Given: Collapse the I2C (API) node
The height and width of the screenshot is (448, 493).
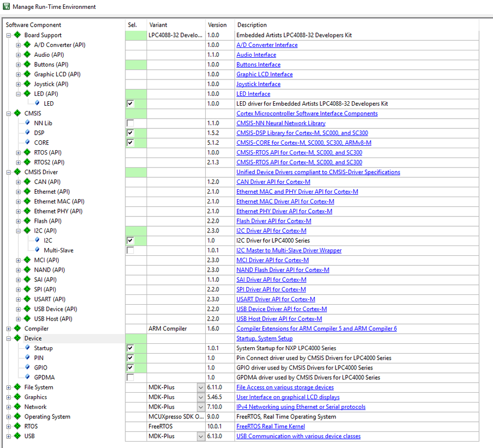Looking at the screenshot, I should point(18,231).
